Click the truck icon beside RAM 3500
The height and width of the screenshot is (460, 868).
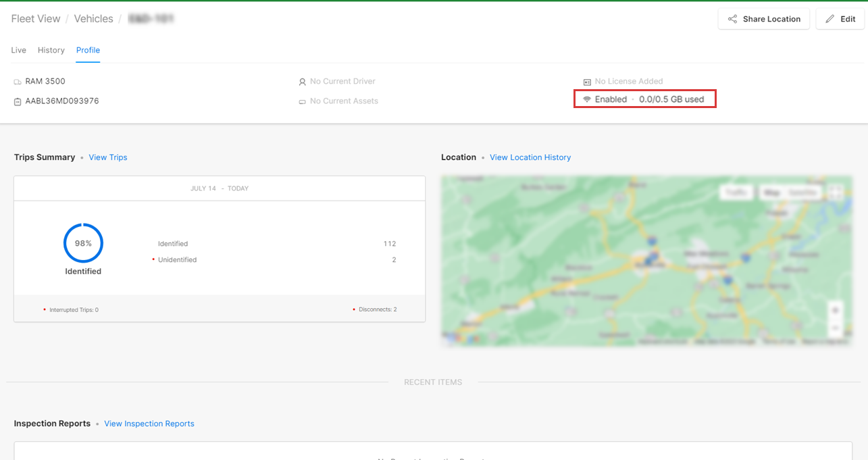tap(18, 82)
